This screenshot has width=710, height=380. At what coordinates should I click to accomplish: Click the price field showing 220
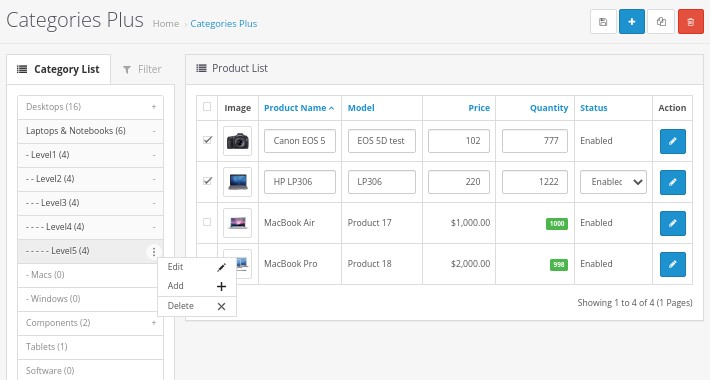(459, 182)
